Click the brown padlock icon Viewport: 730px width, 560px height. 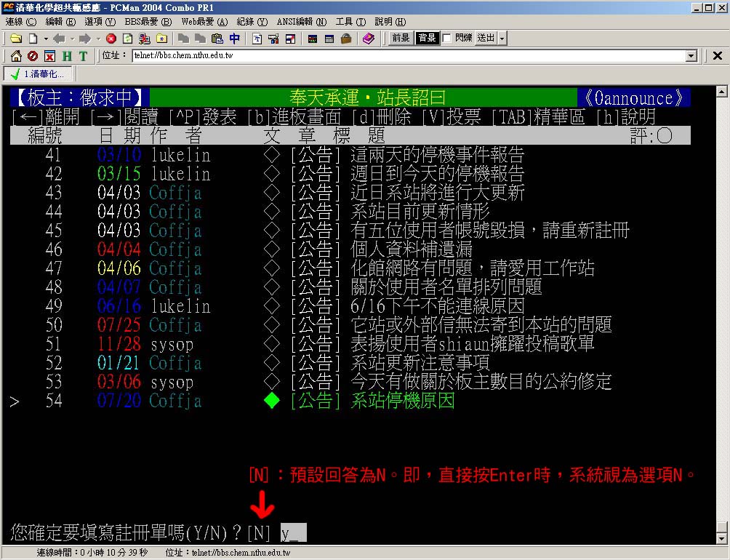pos(346,39)
